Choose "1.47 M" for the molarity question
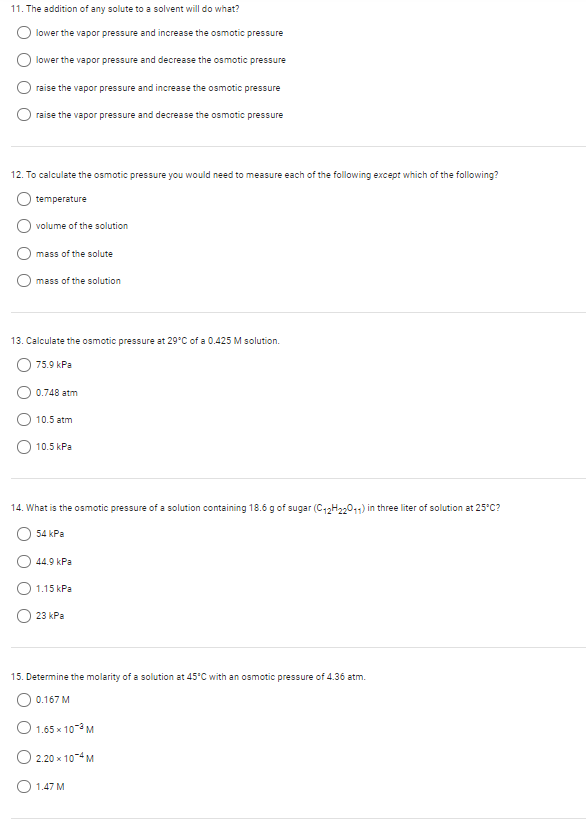586x819 pixels. coord(22,786)
